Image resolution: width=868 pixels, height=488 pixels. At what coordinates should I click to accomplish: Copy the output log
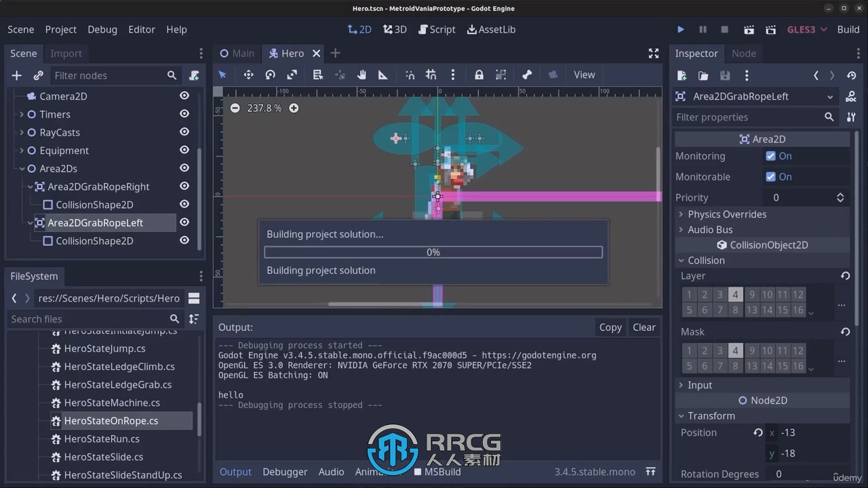tap(610, 327)
